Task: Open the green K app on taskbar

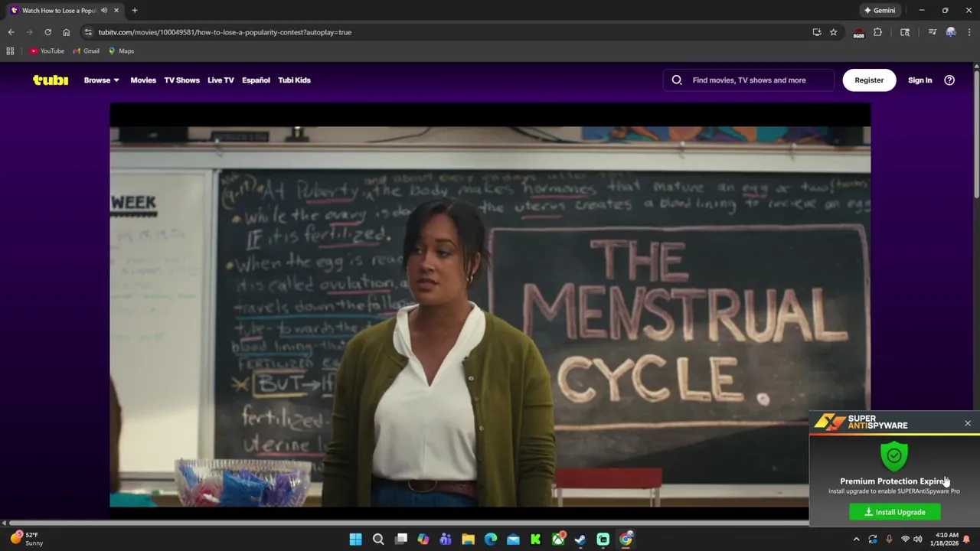Action: point(536,540)
